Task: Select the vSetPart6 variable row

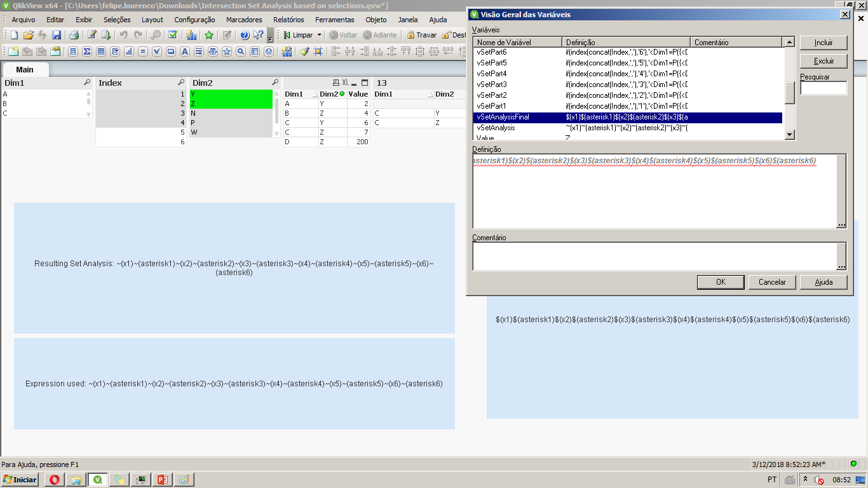Action: click(628, 52)
